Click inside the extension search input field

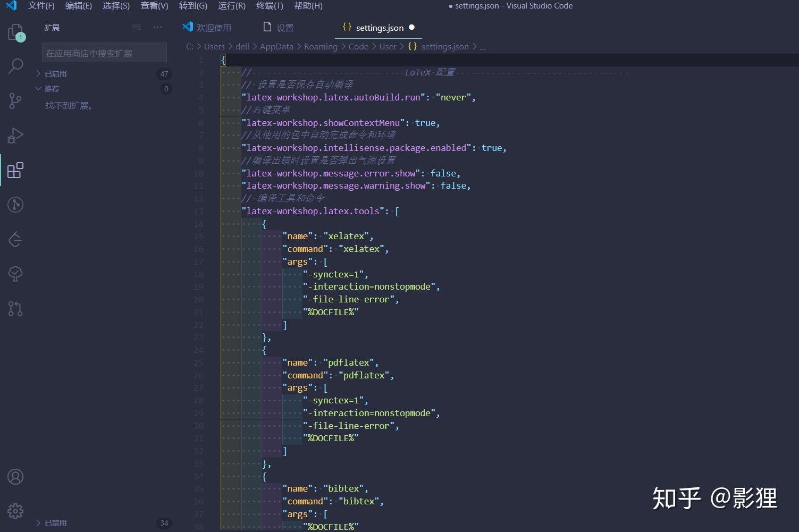tap(104, 52)
